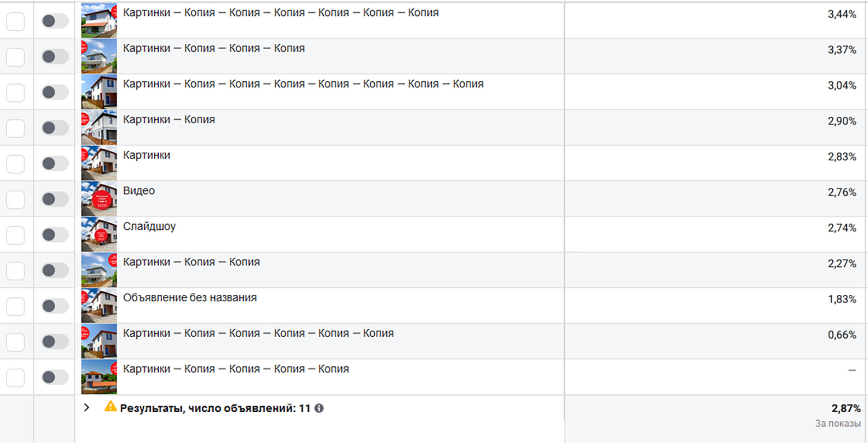Open the Видео ad thumbnail
The image size is (868, 443).
(99, 199)
